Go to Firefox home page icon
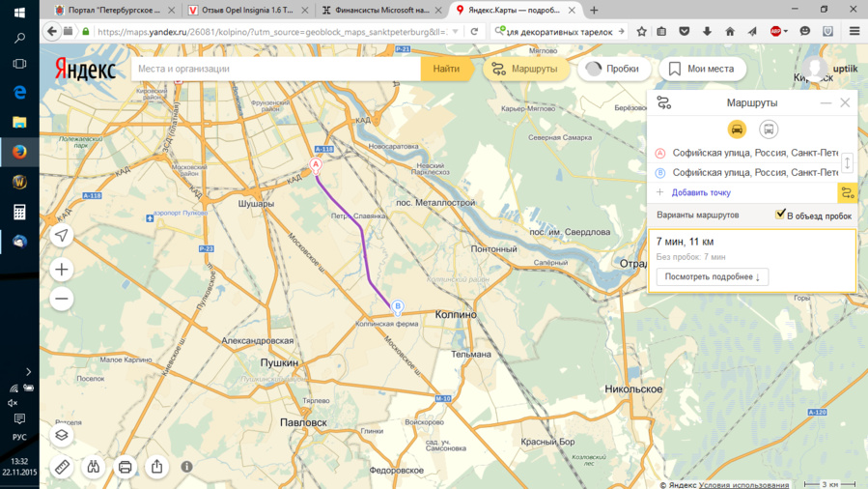 click(x=730, y=32)
